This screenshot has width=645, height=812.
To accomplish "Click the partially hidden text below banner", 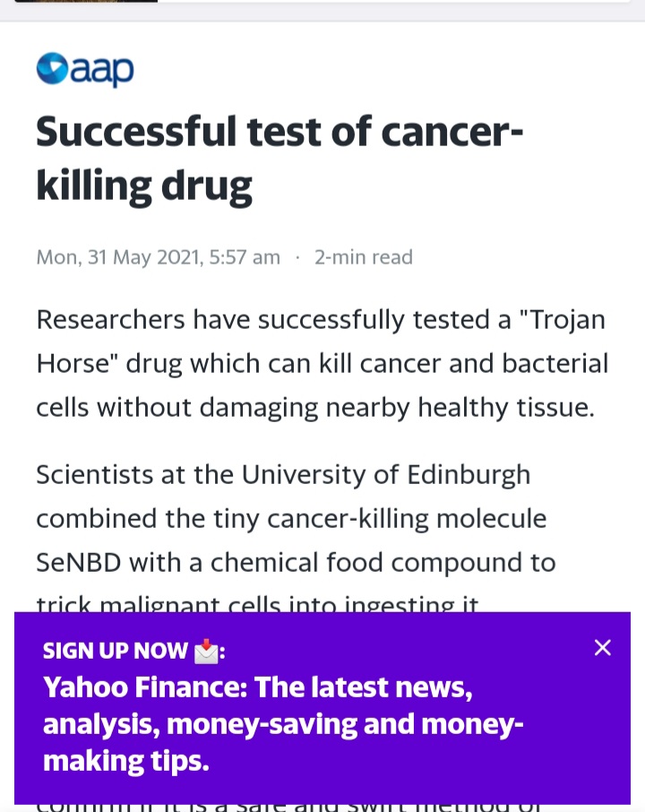I will (288, 807).
